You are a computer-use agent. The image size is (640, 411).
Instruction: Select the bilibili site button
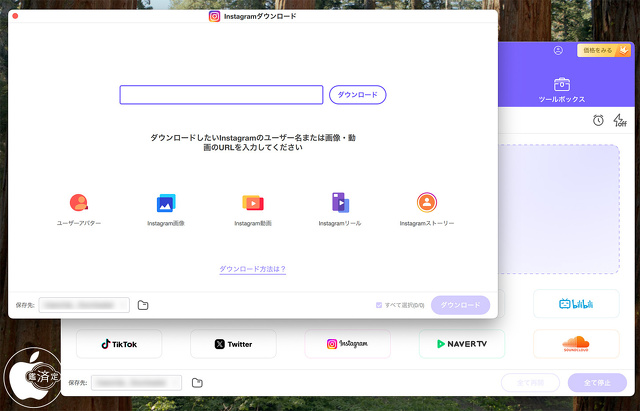coord(576,303)
